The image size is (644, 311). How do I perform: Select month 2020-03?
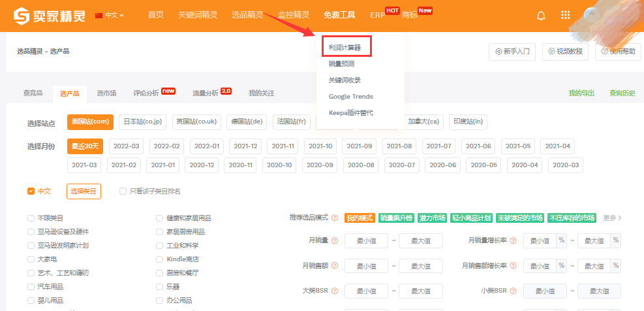click(566, 165)
